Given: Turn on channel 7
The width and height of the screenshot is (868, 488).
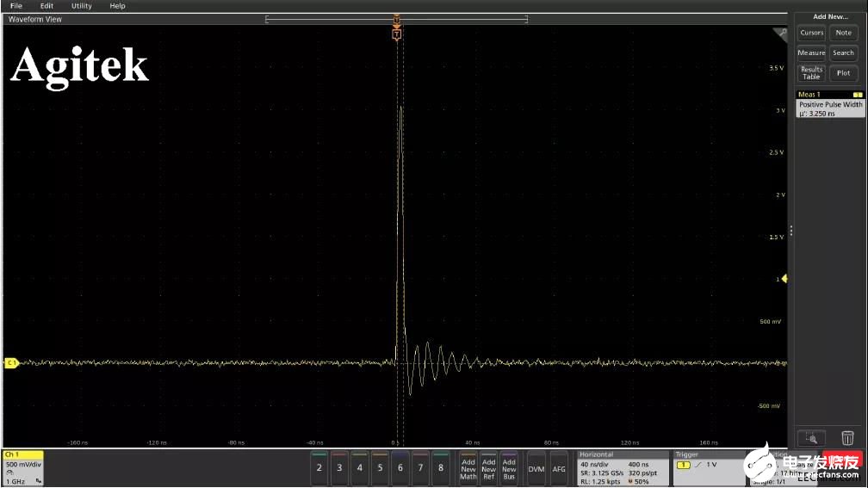Looking at the screenshot, I should pyautogui.click(x=421, y=468).
